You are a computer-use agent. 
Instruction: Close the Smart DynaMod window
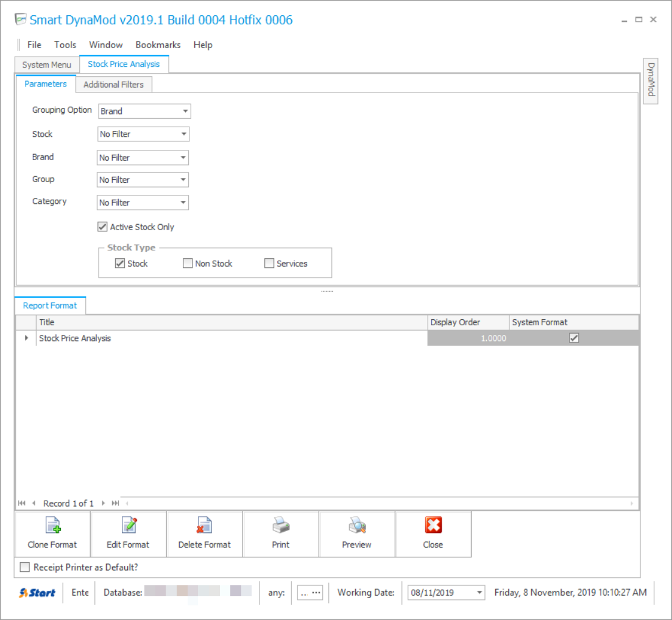(653, 19)
